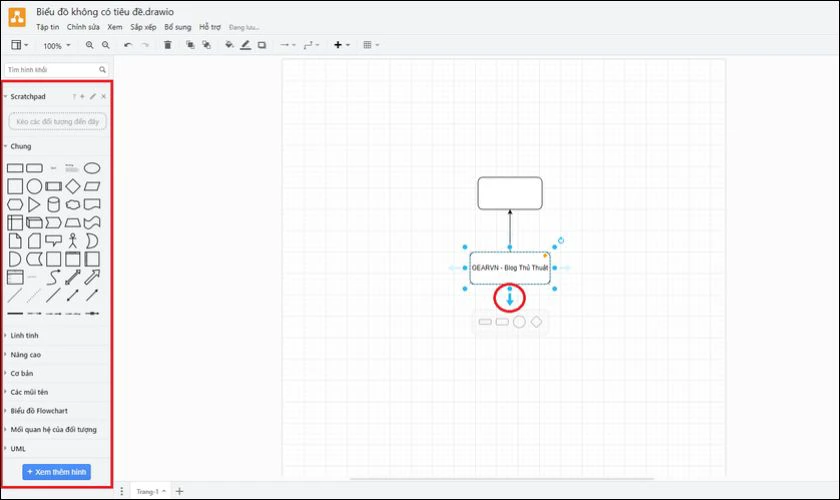Click the Scratchpad drop area box
The width and height of the screenshot is (840, 500).
point(57,122)
